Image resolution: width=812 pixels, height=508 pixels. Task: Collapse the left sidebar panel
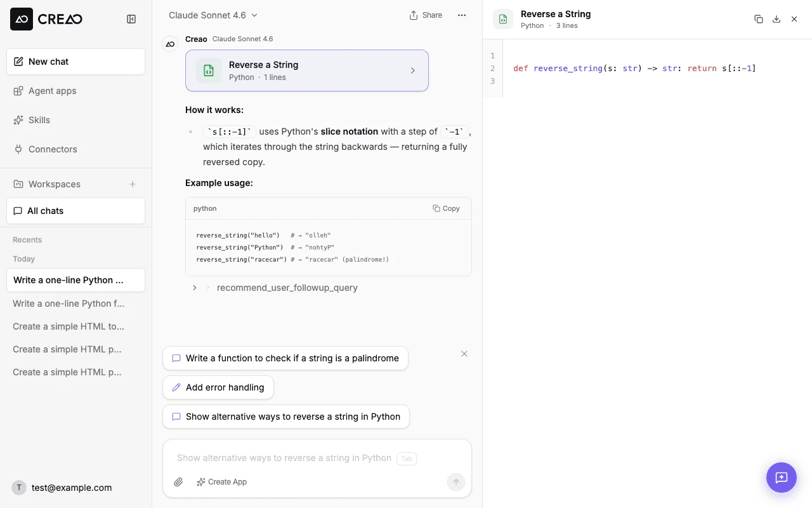pos(131,19)
